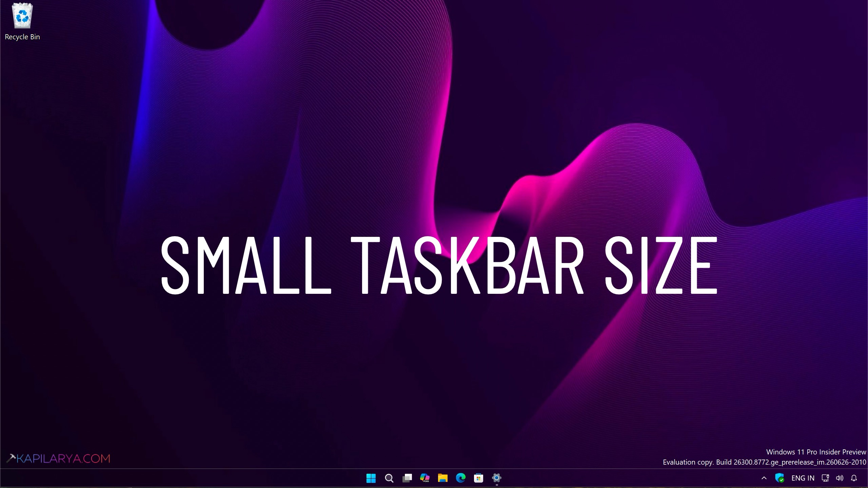Open network status in system tray

click(825, 478)
